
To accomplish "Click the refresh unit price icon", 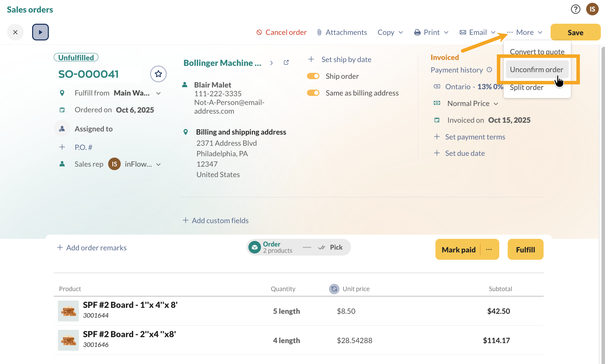I will [334, 289].
